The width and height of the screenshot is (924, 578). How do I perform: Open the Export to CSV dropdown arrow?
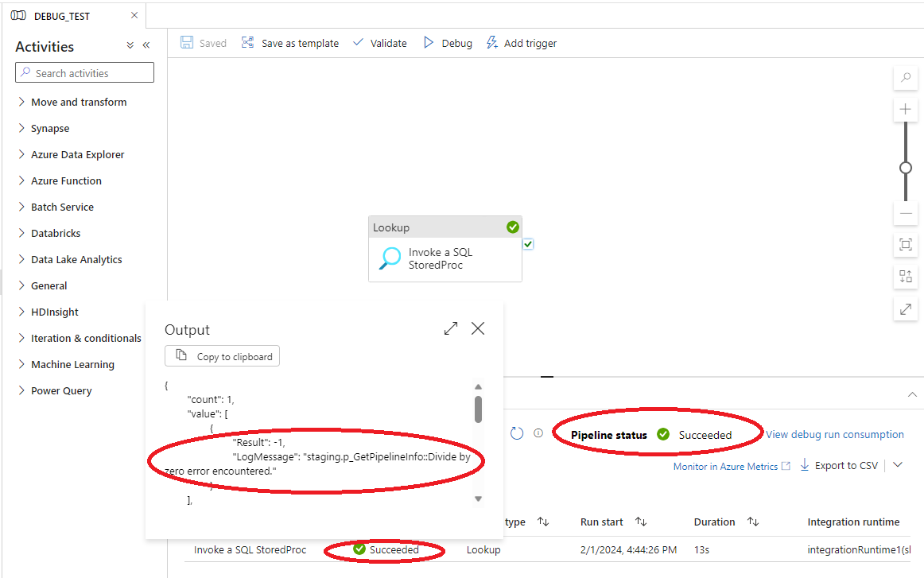898,465
